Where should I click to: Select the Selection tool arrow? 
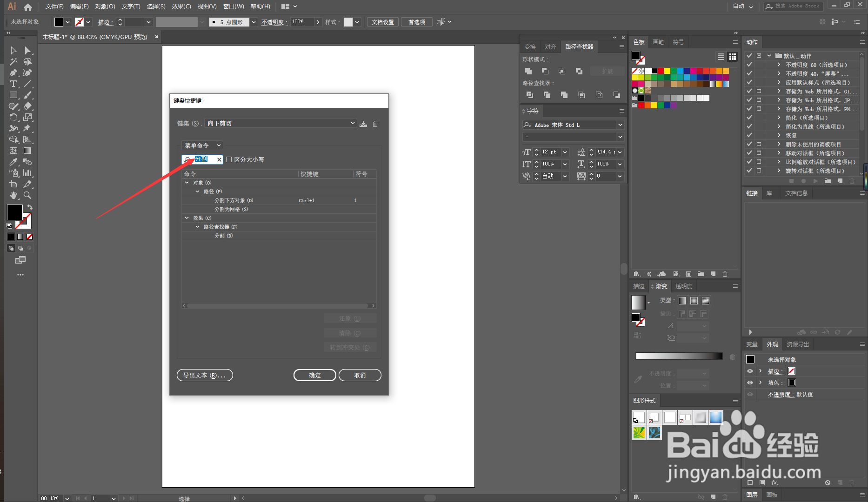(13, 50)
